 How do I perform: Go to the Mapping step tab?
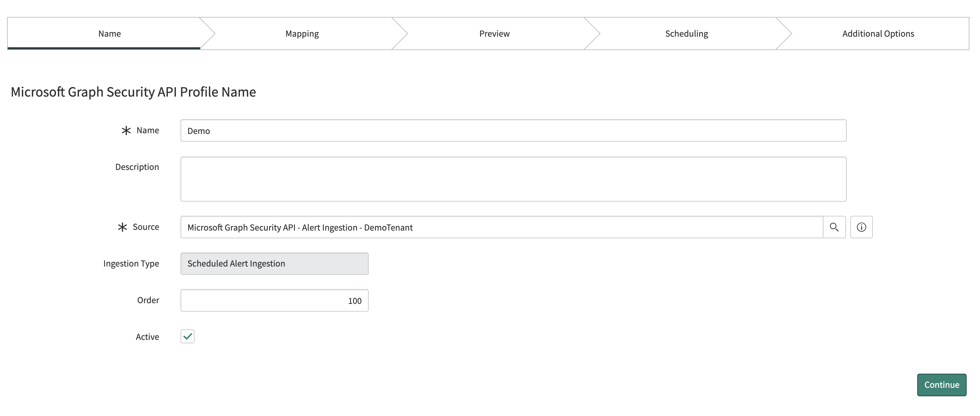coord(302,33)
